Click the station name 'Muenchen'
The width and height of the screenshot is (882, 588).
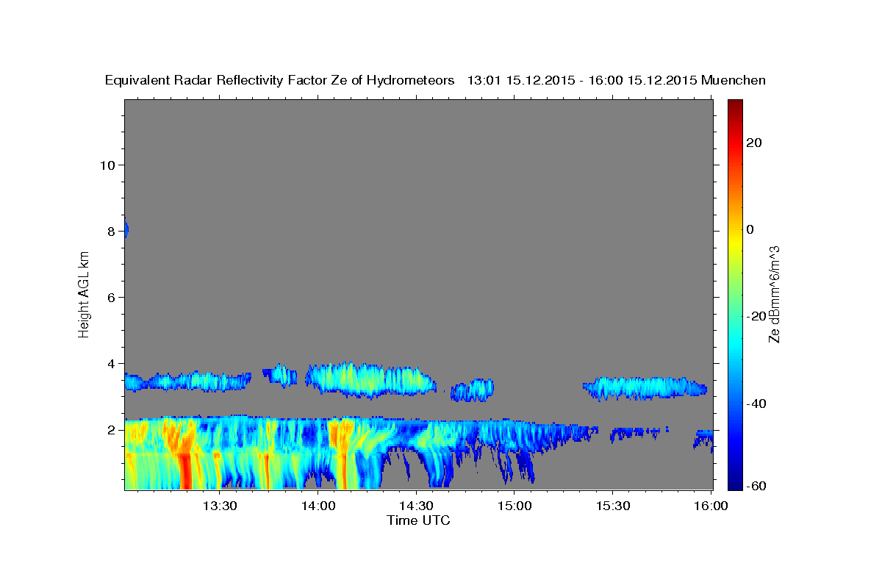[734, 80]
